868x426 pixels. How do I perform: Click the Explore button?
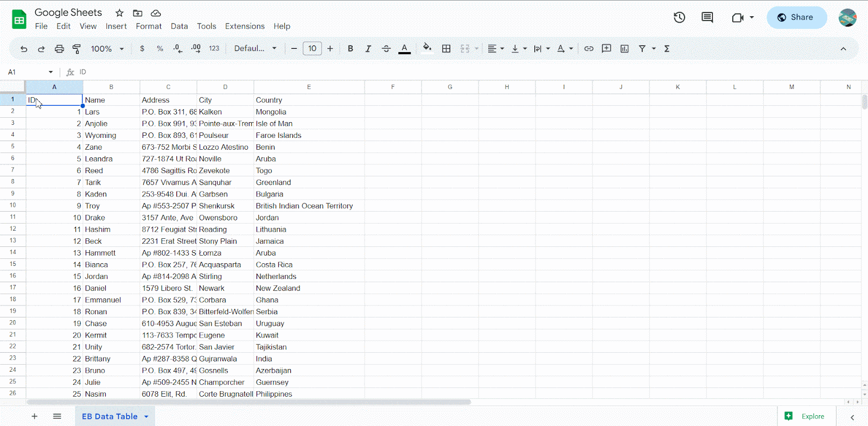(805, 416)
